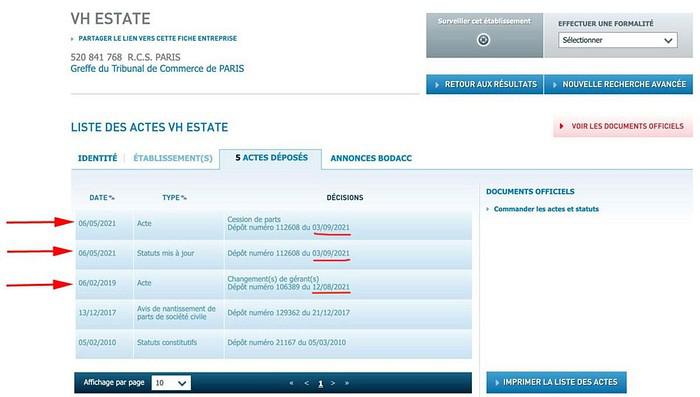Screen dimensions: 700x397
Task: Select page number 1 in pagination
Action: coord(320,383)
